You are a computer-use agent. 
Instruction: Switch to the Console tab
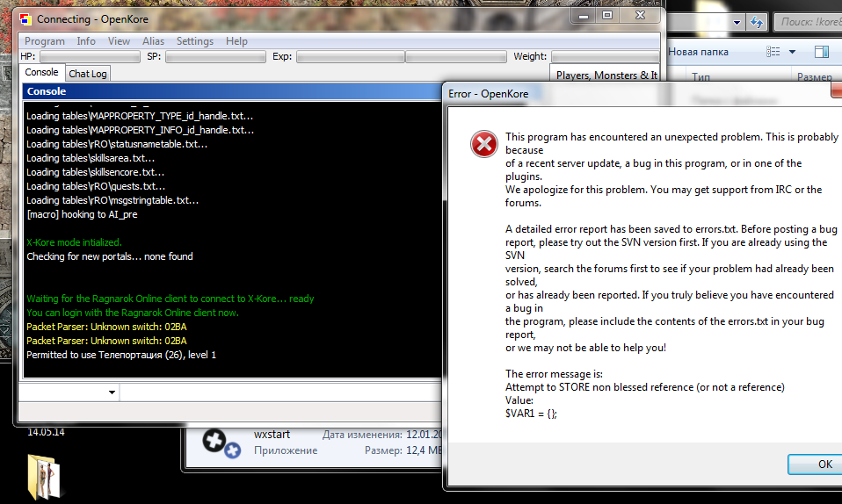point(41,72)
